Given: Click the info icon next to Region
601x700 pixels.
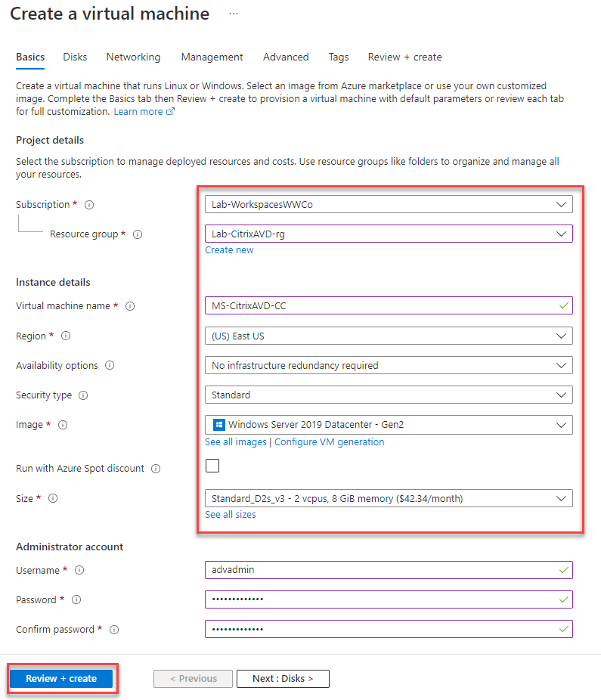Looking at the screenshot, I should coord(67,336).
